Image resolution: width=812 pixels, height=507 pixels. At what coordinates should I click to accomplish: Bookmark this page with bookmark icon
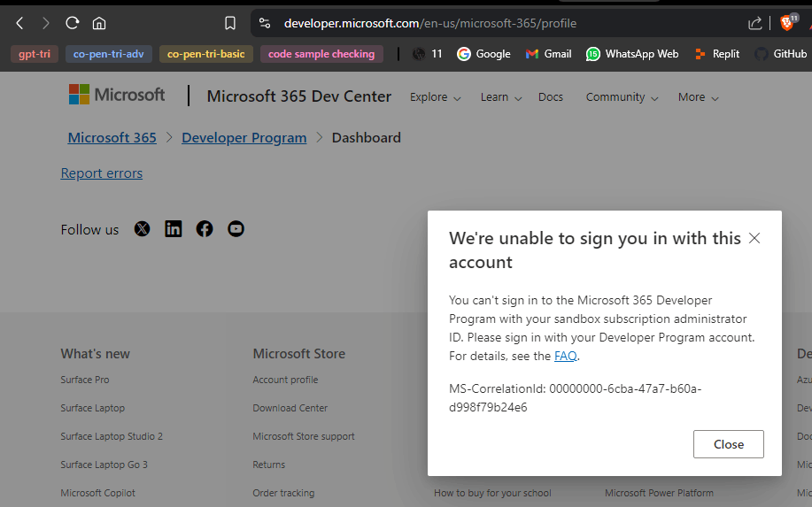(230, 23)
